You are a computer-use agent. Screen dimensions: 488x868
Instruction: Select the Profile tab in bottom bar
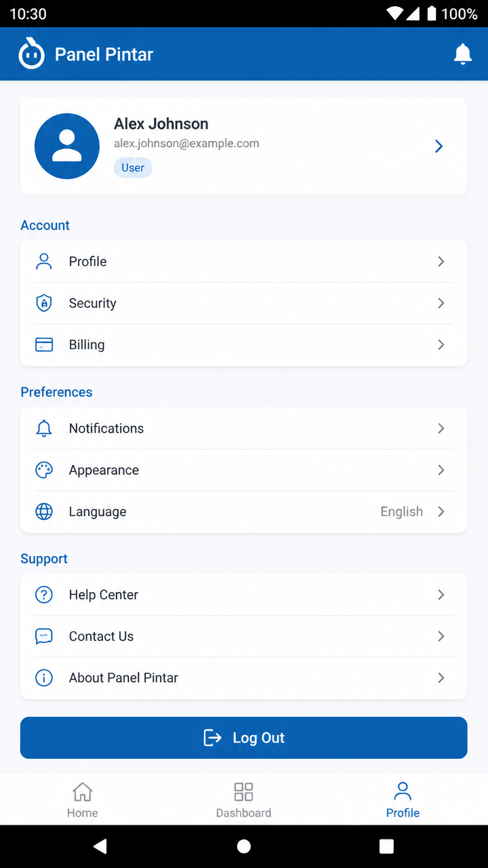pyautogui.click(x=403, y=800)
